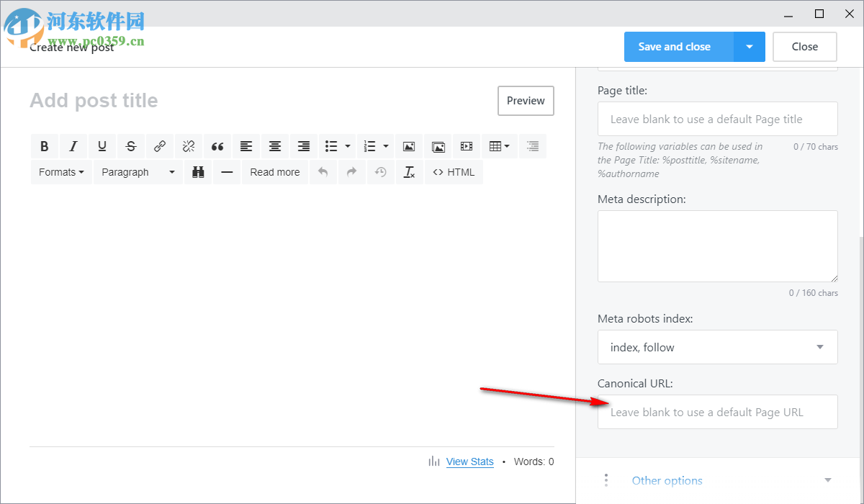Click the Meta description text area
864x504 pixels.
718,246
